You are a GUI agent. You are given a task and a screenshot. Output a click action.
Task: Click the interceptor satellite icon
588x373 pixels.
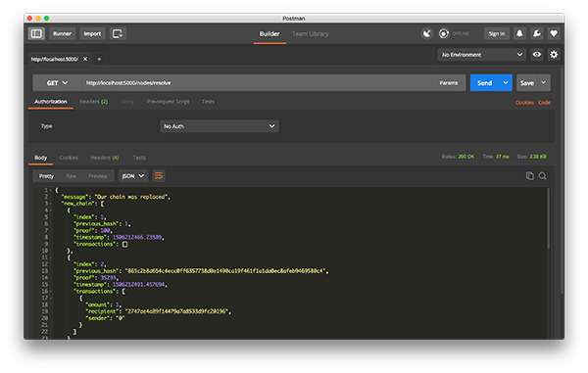click(x=426, y=33)
